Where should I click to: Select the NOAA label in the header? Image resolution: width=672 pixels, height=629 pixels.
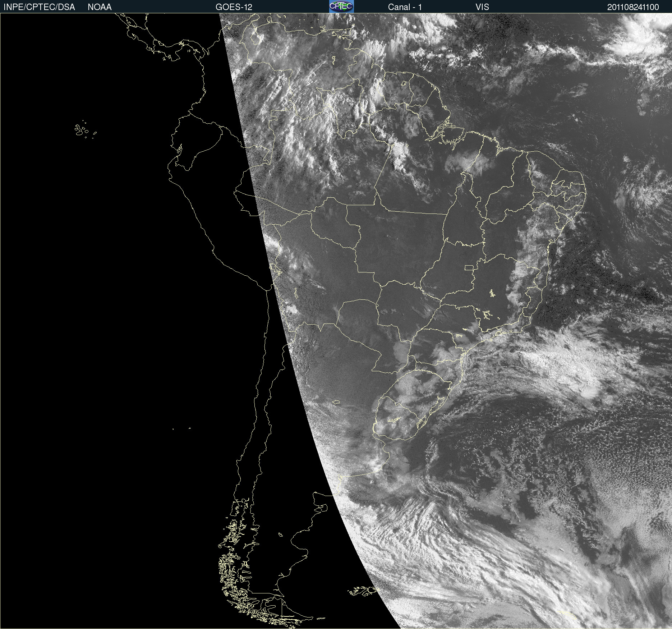(x=100, y=7)
